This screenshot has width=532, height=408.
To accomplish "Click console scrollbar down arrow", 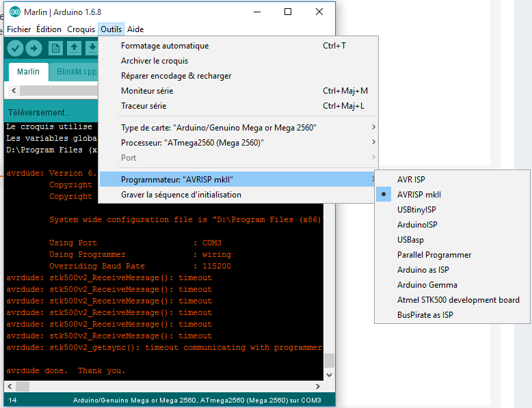I will (329, 375).
